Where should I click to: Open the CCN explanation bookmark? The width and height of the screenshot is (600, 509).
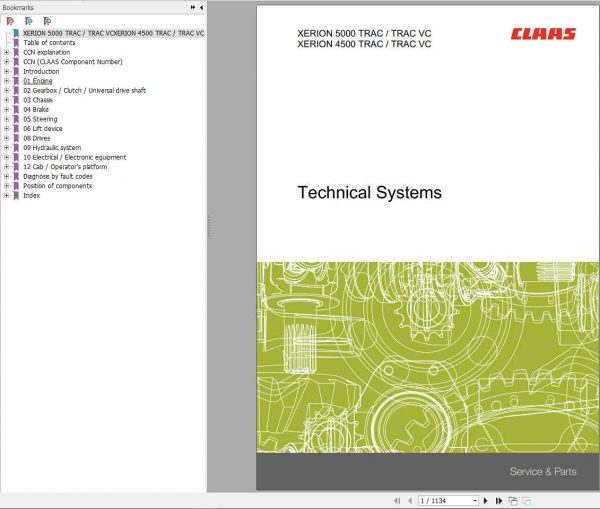pos(47,52)
